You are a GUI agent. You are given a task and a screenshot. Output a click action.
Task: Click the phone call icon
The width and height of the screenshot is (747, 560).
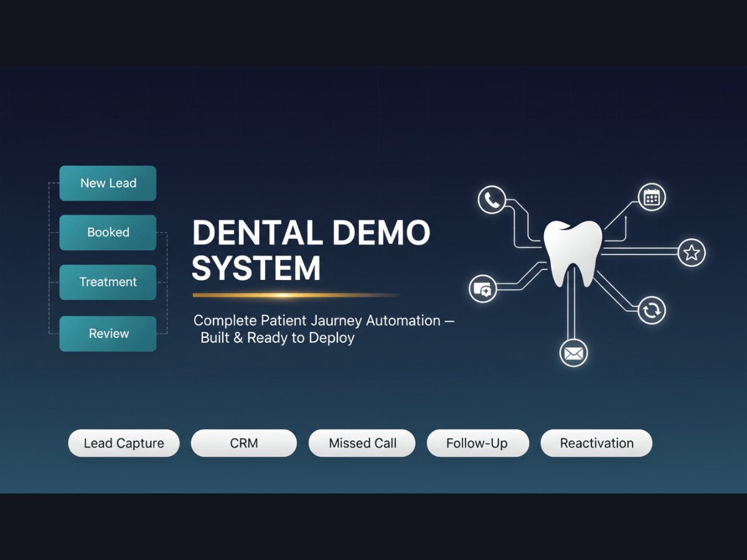(492, 200)
